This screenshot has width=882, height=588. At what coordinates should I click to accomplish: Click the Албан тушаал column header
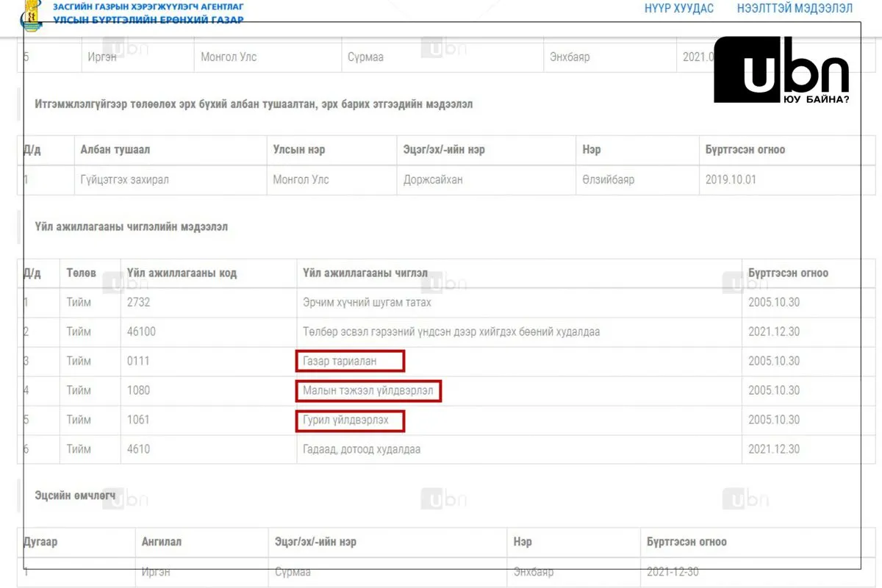point(115,149)
